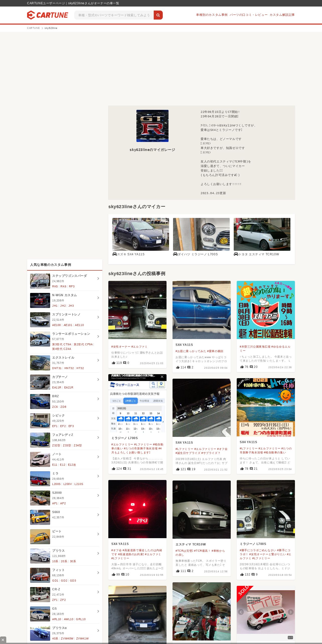Viewport: 322px width, 644px height.
Task: Open the S2000 car thumbnail
Action: point(40,498)
